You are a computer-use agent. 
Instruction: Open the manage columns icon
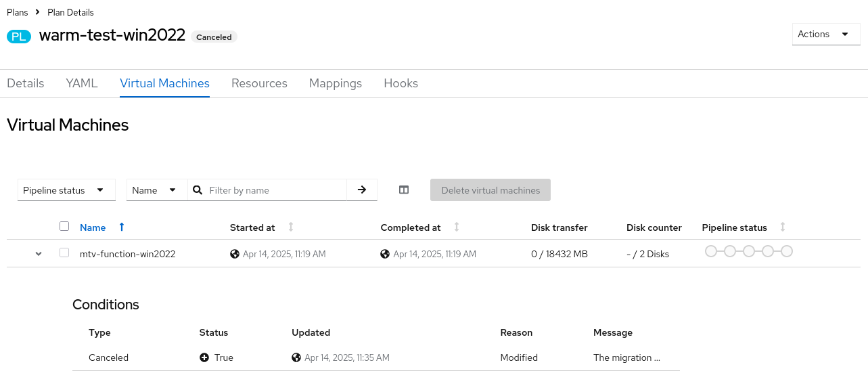click(x=404, y=190)
